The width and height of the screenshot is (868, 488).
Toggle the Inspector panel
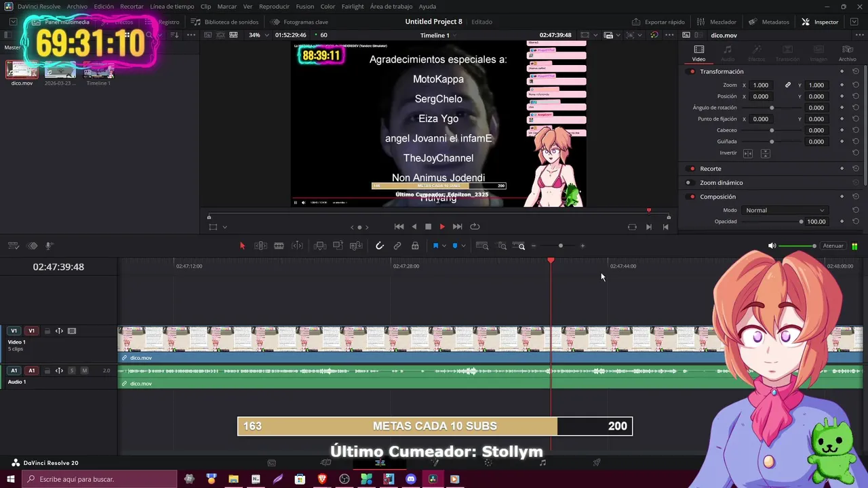tap(820, 22)
